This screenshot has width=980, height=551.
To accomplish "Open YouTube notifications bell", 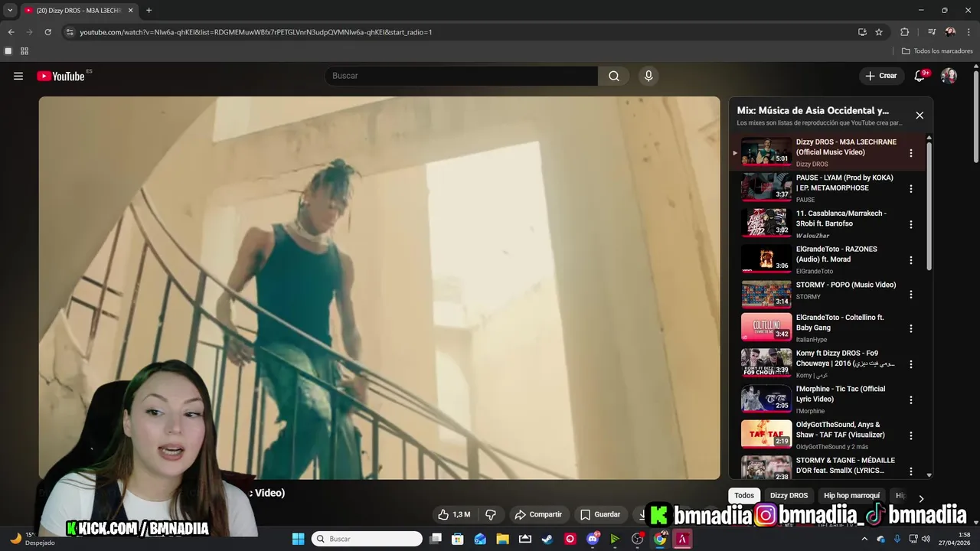I will click(920, 76).
